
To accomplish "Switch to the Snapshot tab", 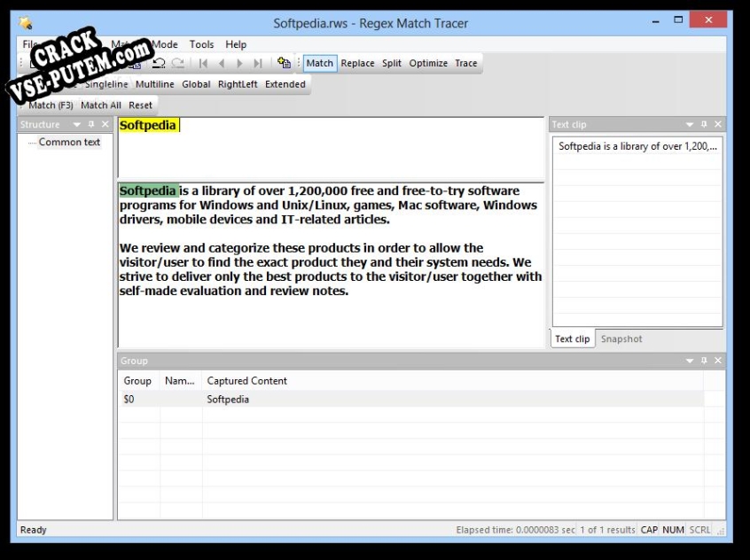I will click(621, 338).
